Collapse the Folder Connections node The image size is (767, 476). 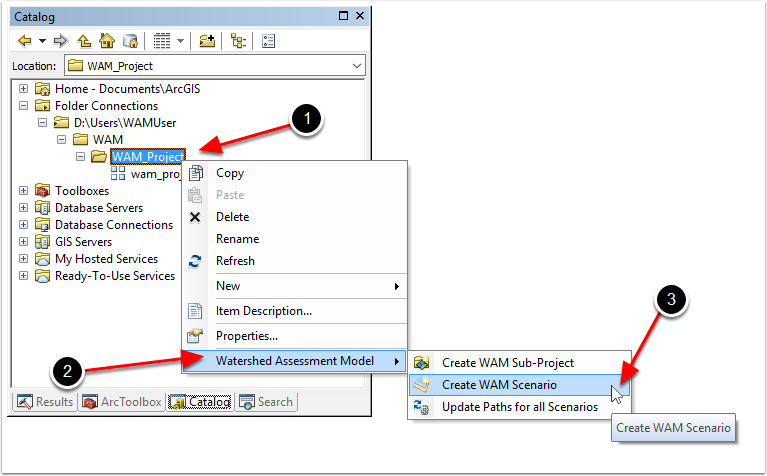(x=23, y=106)
